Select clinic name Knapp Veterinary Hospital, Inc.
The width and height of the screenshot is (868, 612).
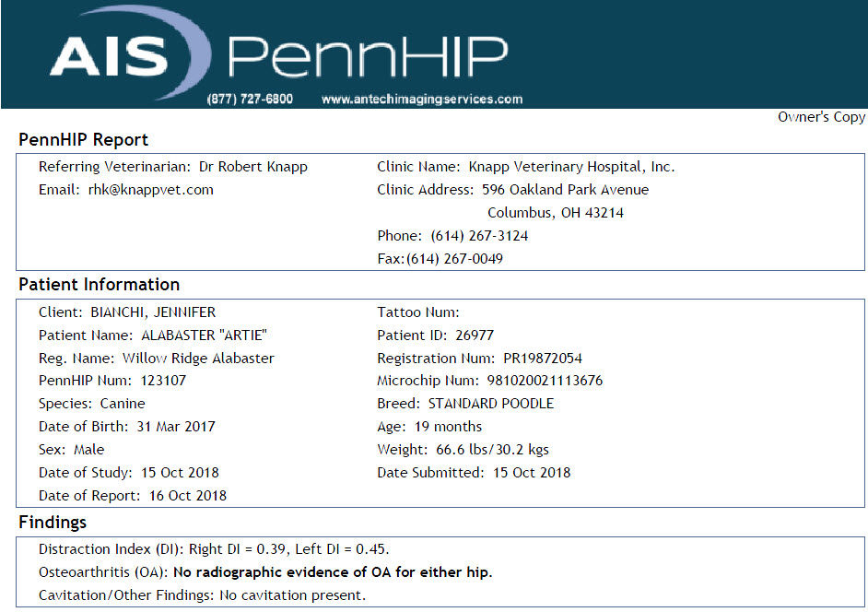pos(572,167)
